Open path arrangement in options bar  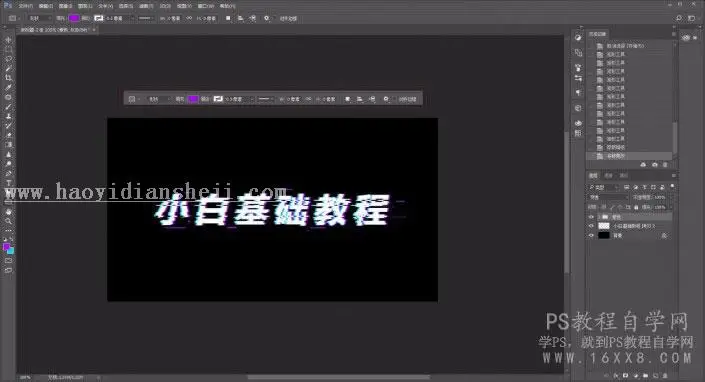click(253, 18)
